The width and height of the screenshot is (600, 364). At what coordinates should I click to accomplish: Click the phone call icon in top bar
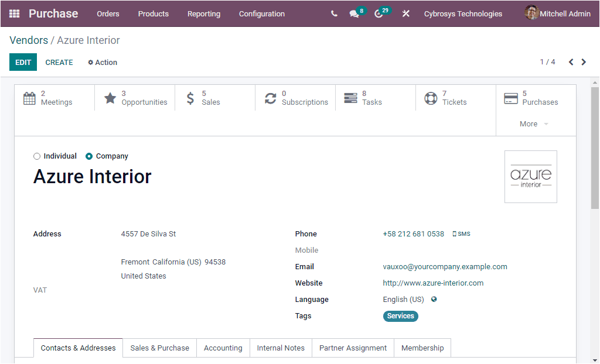(x=333, y=13)
